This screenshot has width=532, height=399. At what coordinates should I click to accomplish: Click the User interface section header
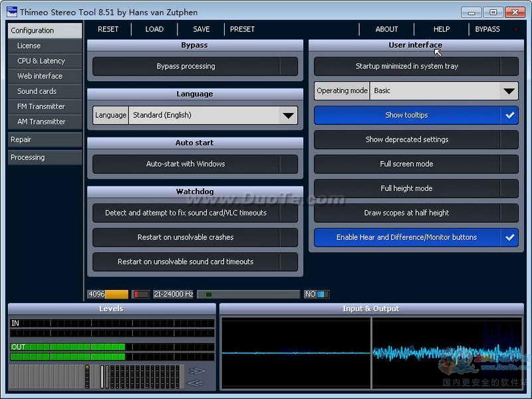pyautogui.click(x=416, y=45)
